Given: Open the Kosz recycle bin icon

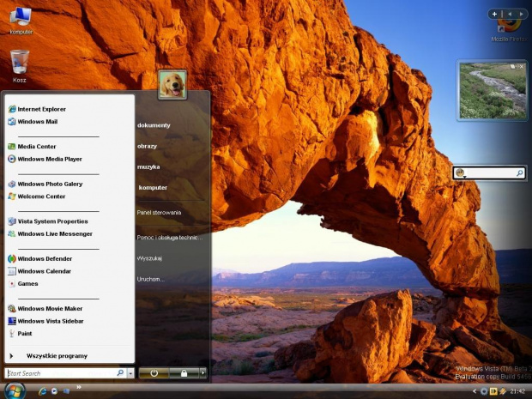Looking at the screenshot, I should pos(20,66).
